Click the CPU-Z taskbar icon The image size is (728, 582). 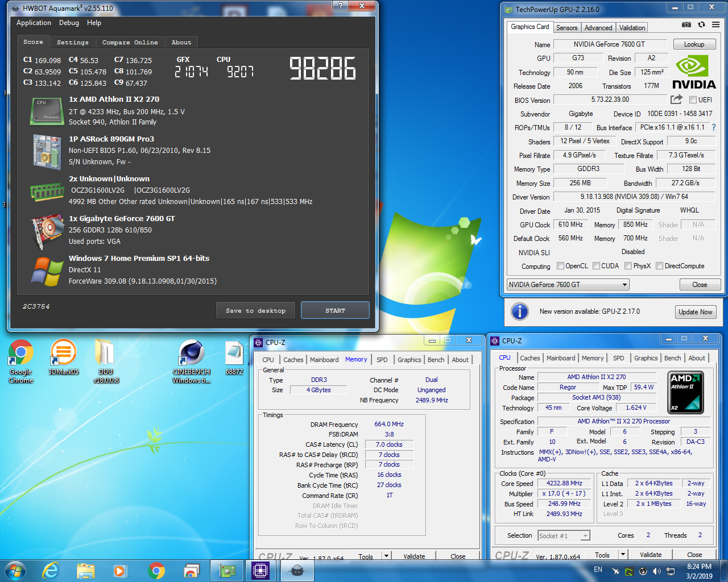click(260, 571)
